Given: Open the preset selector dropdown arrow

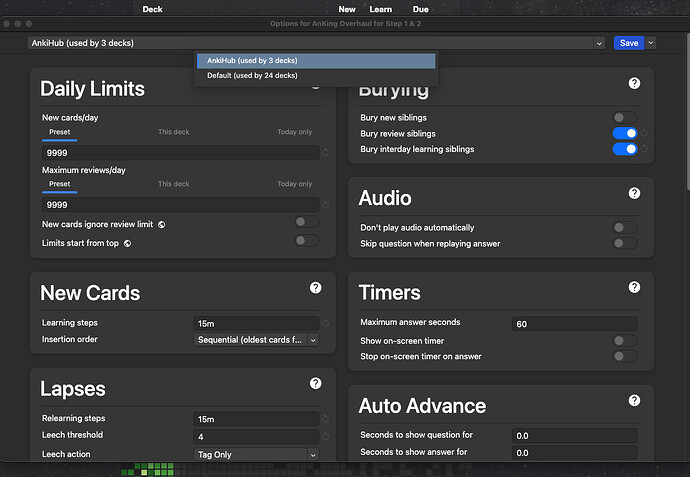Looking at the screenshot, I should pos(599,43).
